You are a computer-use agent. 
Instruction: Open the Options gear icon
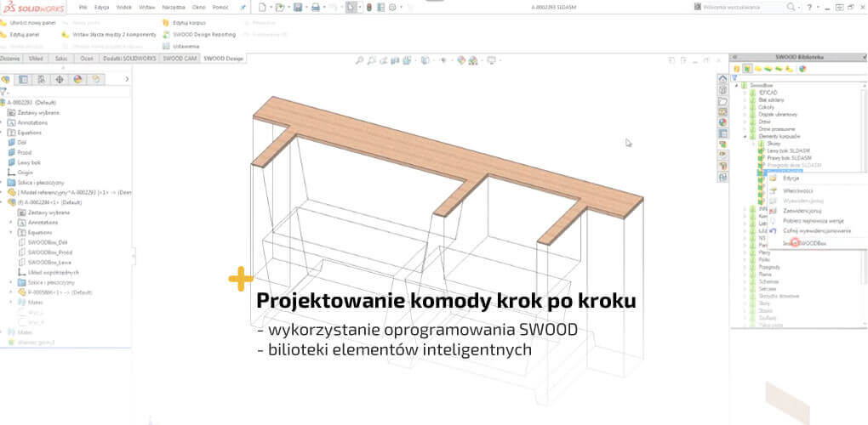point(392,8)
